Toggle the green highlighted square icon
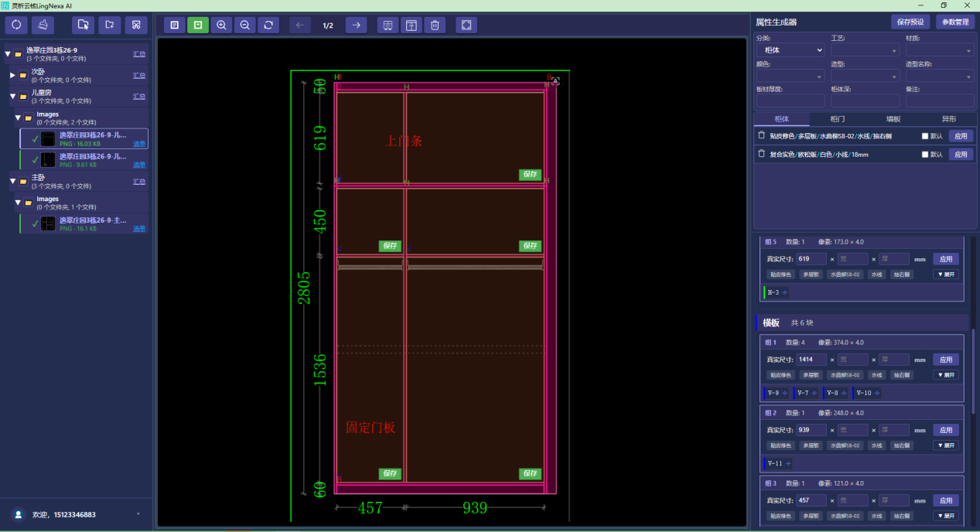Viewport: 980px width, 532px height. [x=198, y=26]
